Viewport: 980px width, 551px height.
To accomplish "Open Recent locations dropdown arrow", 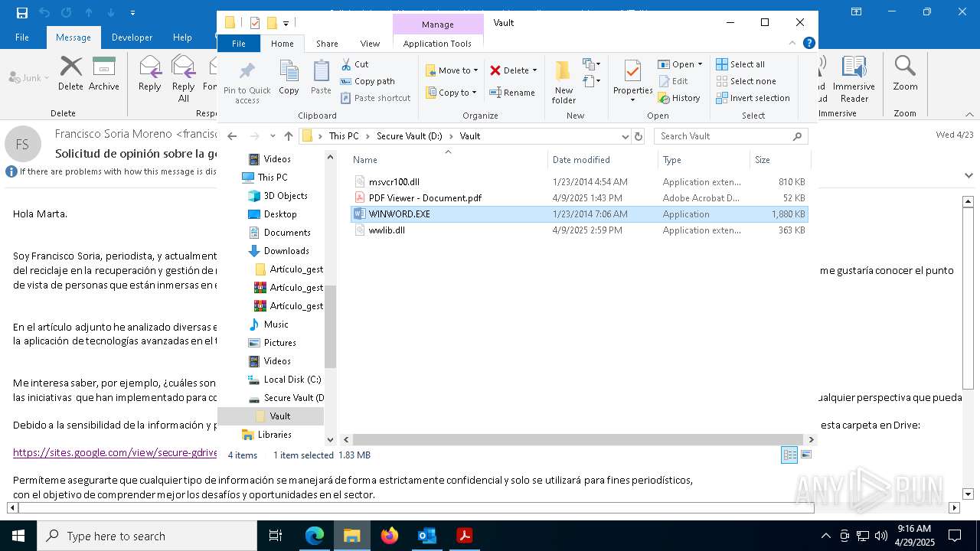I will click(273, 136).
